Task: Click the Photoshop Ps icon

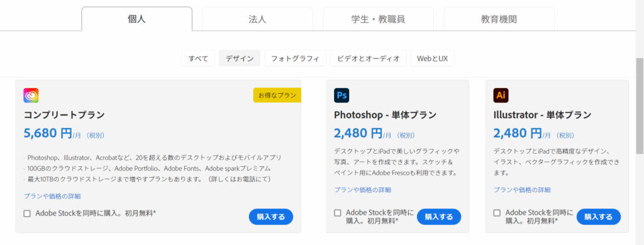Action: [341, 95]
